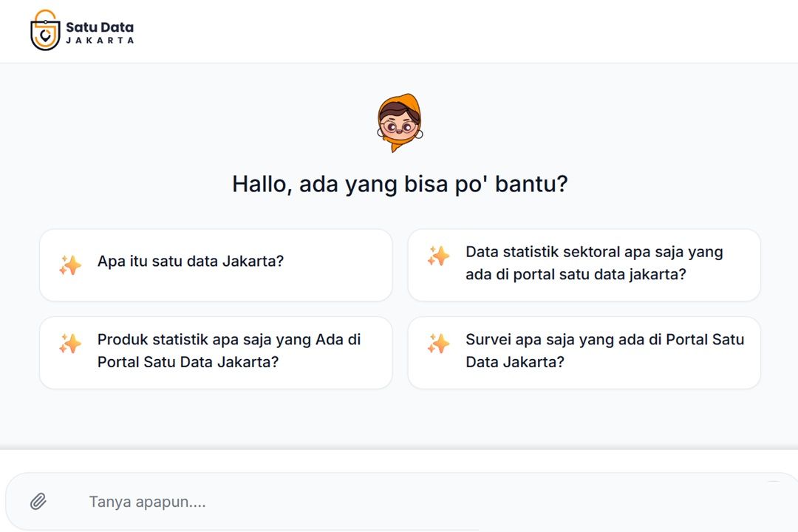Viewport: 798px width, 532px height.
Task: Pick the 'Produk statistik apa saja' suggestion card
Action: (216, 352)
